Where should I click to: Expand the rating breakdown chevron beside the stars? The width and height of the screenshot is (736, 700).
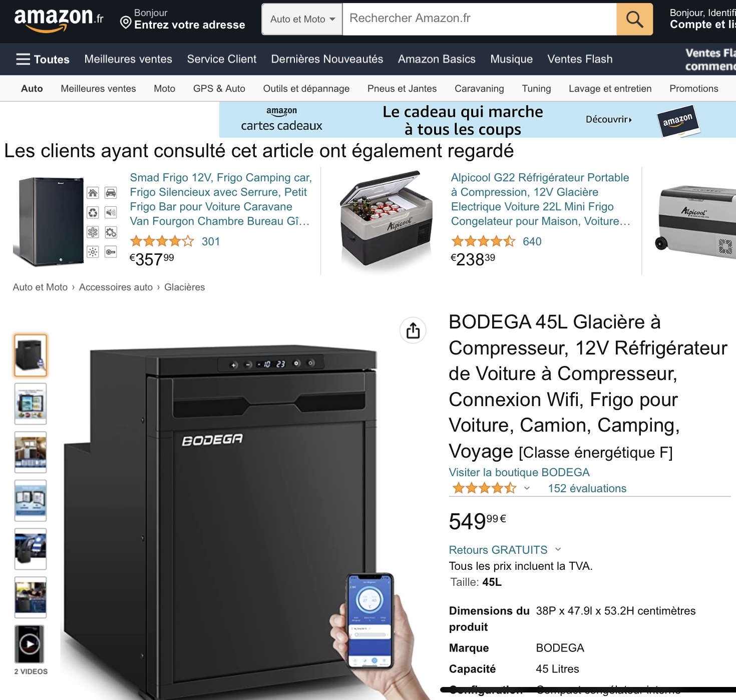tap(527, 488)
